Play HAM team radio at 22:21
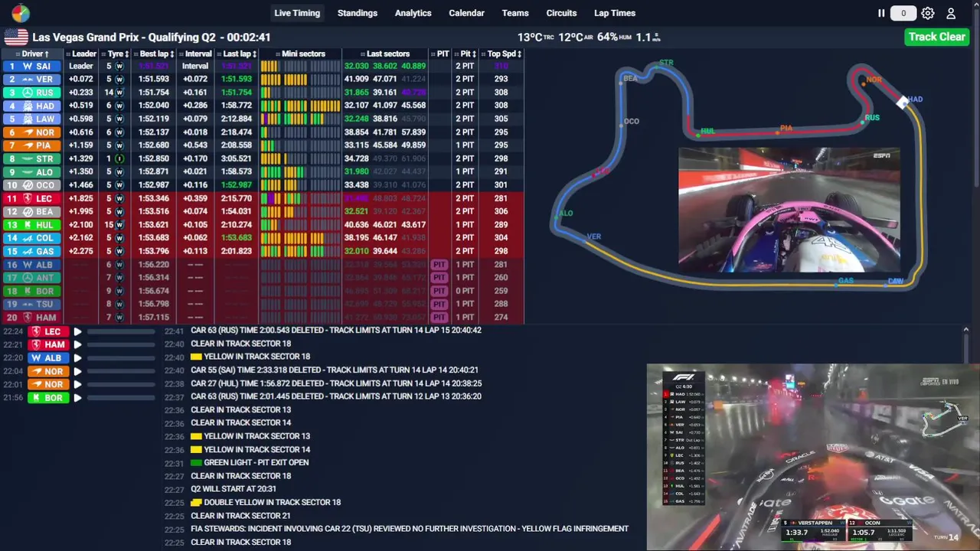 [x=77, y=344]
